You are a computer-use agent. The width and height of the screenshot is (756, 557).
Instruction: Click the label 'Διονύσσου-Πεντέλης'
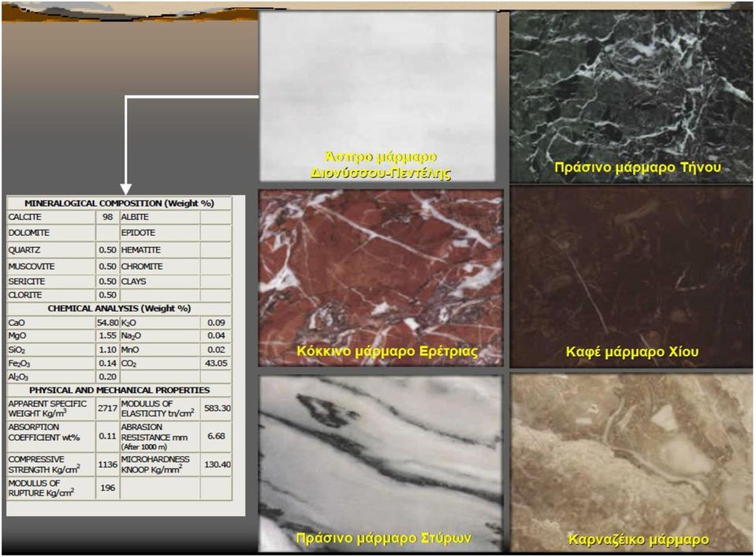pos(381,173)
